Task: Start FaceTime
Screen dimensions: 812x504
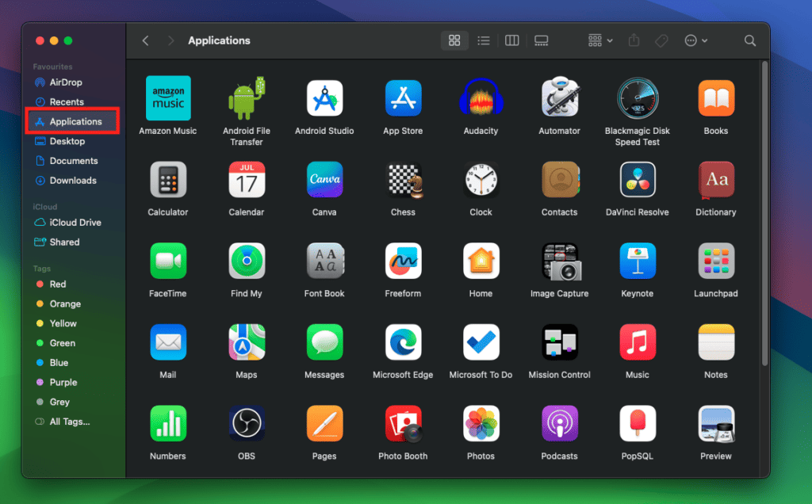Action: pos(168,260)
